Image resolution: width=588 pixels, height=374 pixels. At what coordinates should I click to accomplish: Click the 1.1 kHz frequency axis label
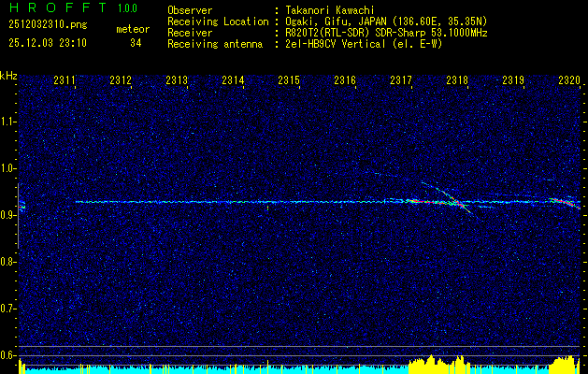[7, 122]
